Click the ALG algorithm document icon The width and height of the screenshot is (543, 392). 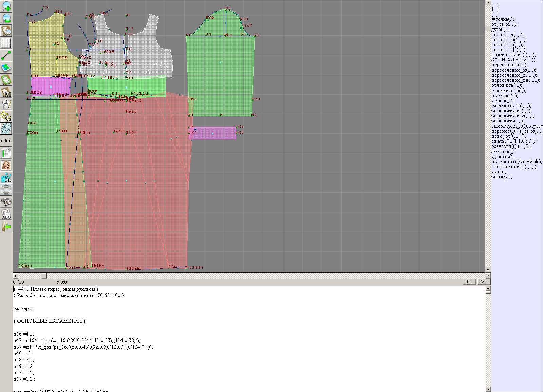[x=6, y=214]
